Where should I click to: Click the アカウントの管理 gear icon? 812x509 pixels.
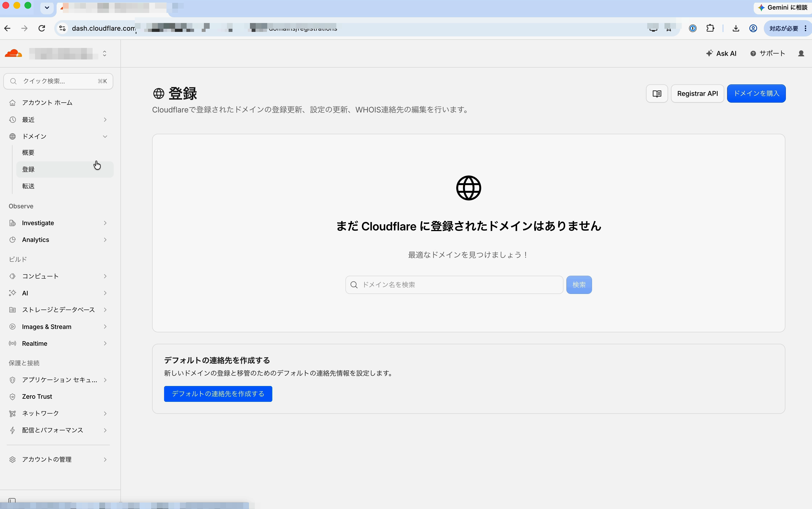12,460
